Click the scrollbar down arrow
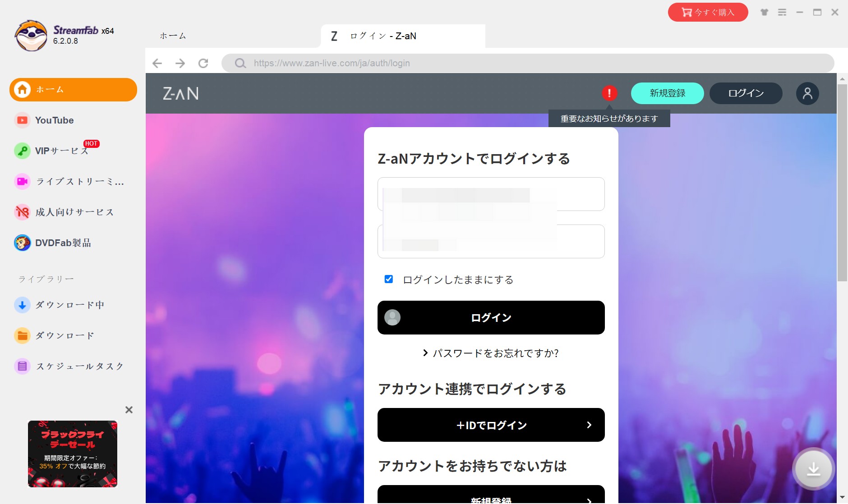Image resolution: width=848 pixels, height=504 pixels. [x=842, y=498]
